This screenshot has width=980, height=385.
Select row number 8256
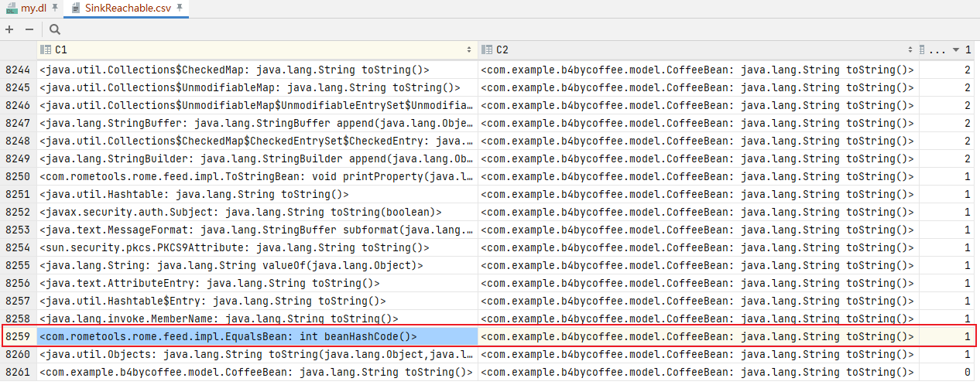point(19,283)
